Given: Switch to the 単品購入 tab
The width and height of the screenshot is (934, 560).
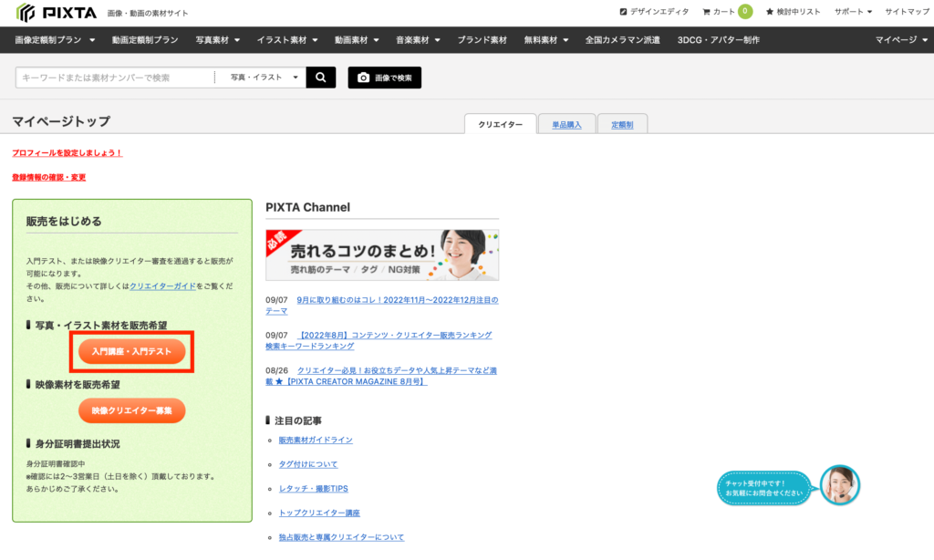Looking at the screenshot, I should pyautogui.click(x=566, y=122).
